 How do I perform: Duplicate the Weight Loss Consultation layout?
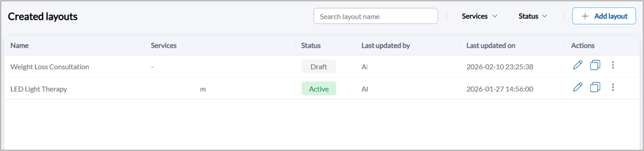coord(595,65)
